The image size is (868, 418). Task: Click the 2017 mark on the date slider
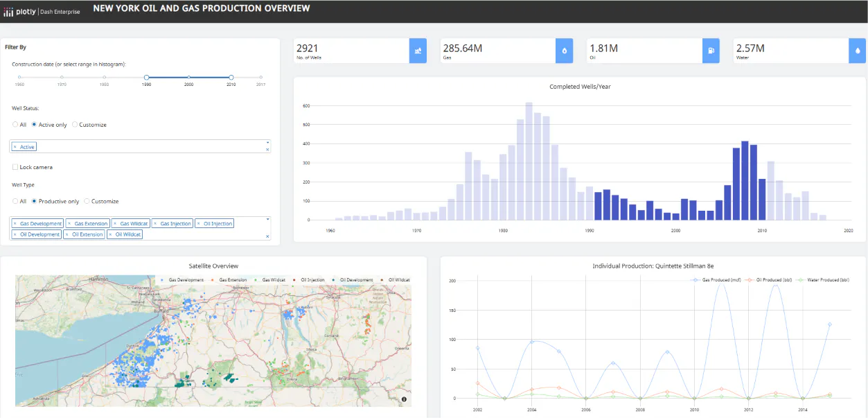pos(261,78)
